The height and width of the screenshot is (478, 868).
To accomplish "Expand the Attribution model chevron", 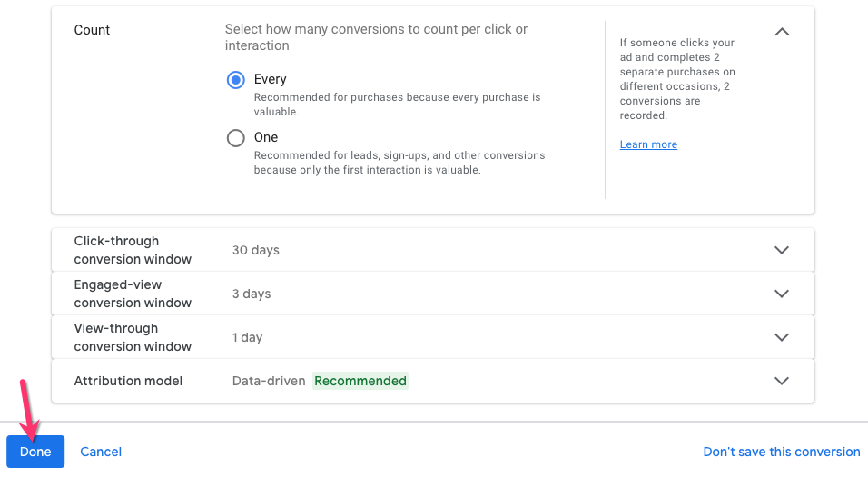I will pyautogui.click(x=782, y=381).
